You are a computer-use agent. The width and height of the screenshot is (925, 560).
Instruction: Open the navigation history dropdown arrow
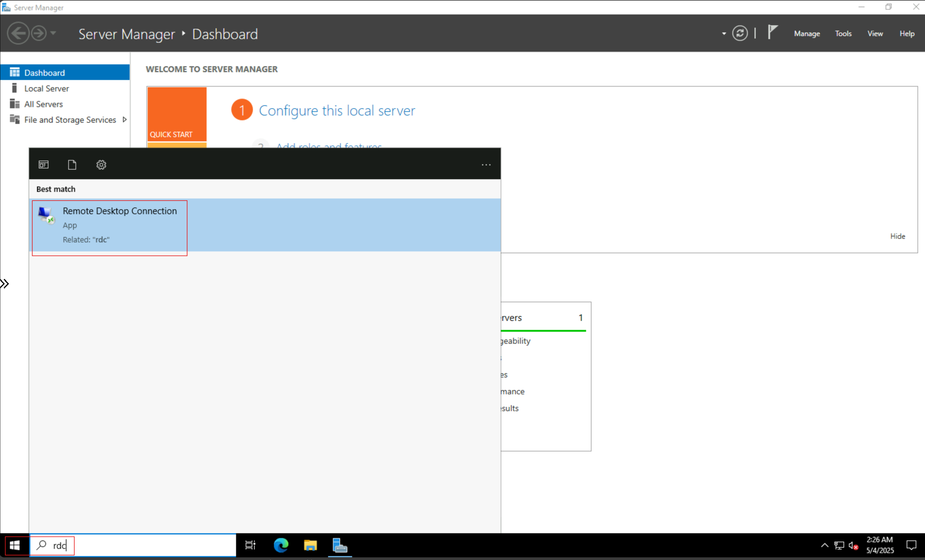click(x=53, y=33)
